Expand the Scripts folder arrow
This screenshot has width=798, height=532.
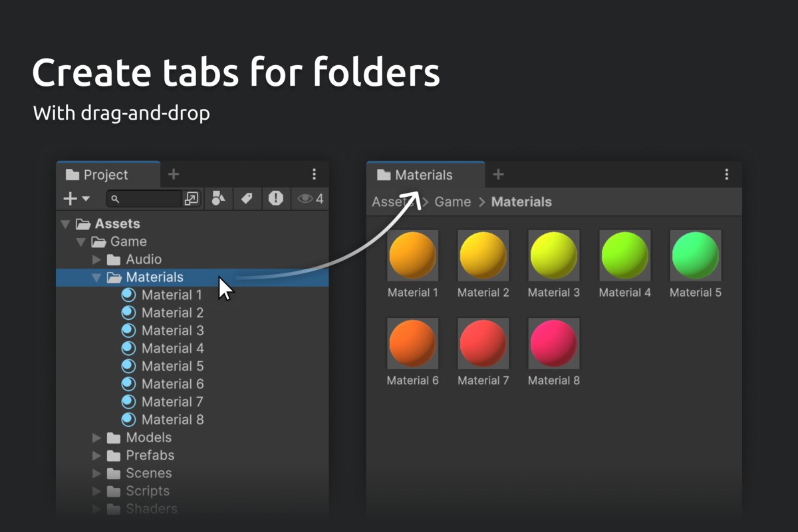tap(96, 491)
